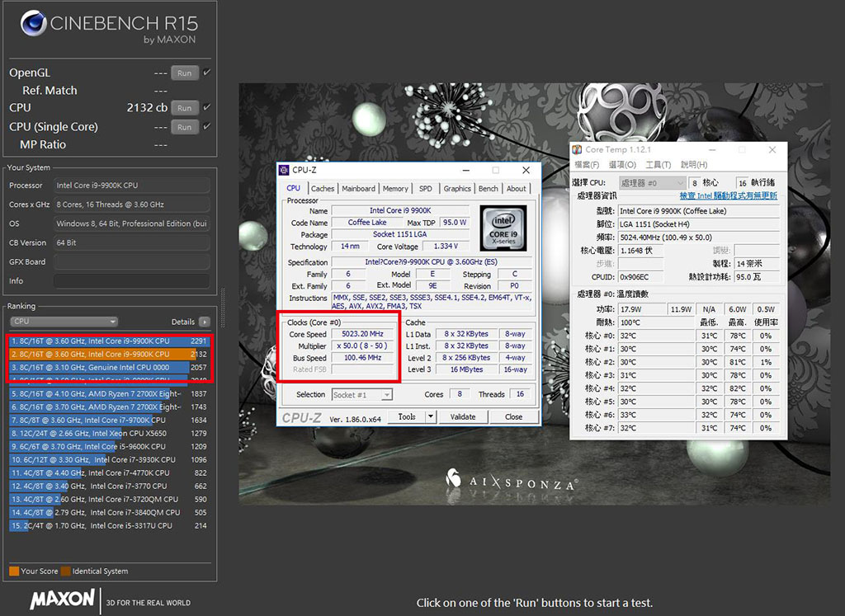Image resolution: width=845 pixels, height=616 pixels.
Task: Open the 檔案(F) menu in Core Temp
Action: pos(587,165)
